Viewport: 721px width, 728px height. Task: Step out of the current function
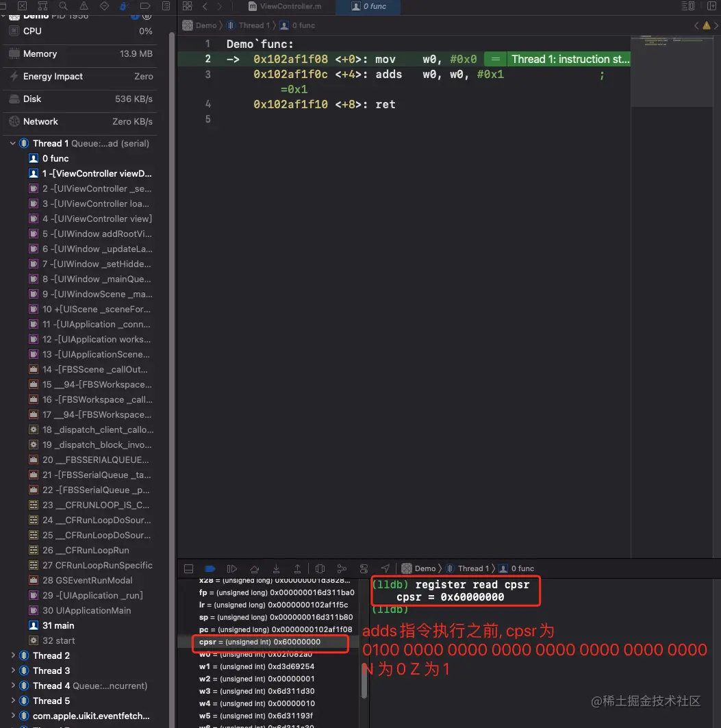[298, 568]
